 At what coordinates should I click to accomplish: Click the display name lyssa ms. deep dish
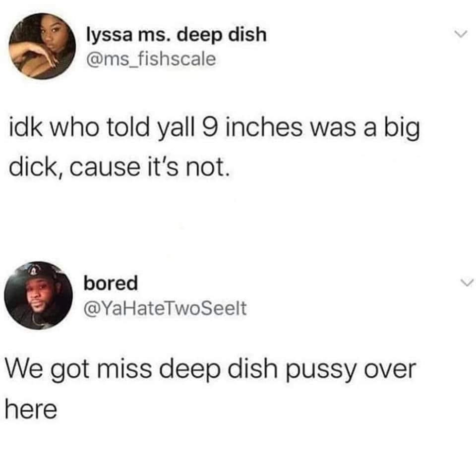pyautogui.click(x=177, y=35)
